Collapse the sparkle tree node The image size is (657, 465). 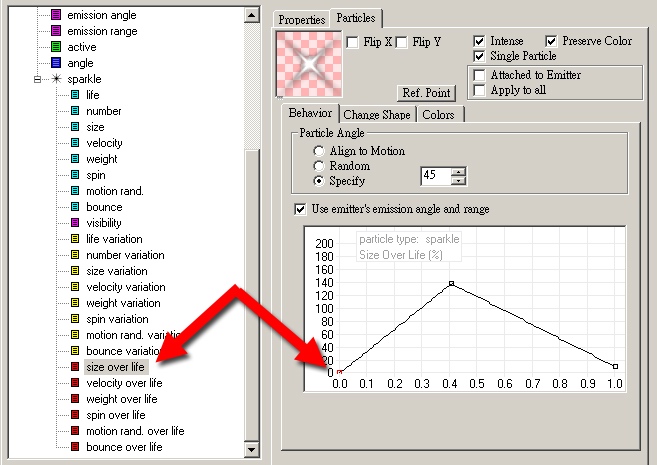(39, 79)
